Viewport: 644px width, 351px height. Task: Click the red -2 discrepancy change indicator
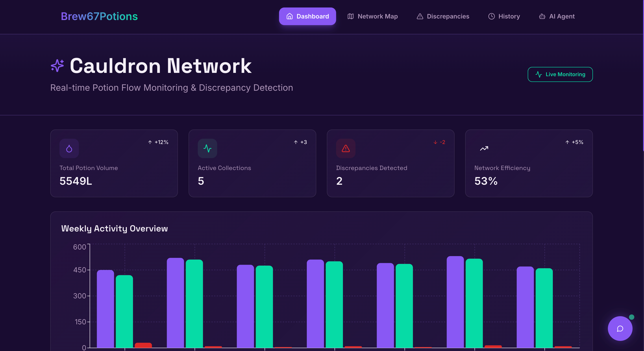(439, 142)
